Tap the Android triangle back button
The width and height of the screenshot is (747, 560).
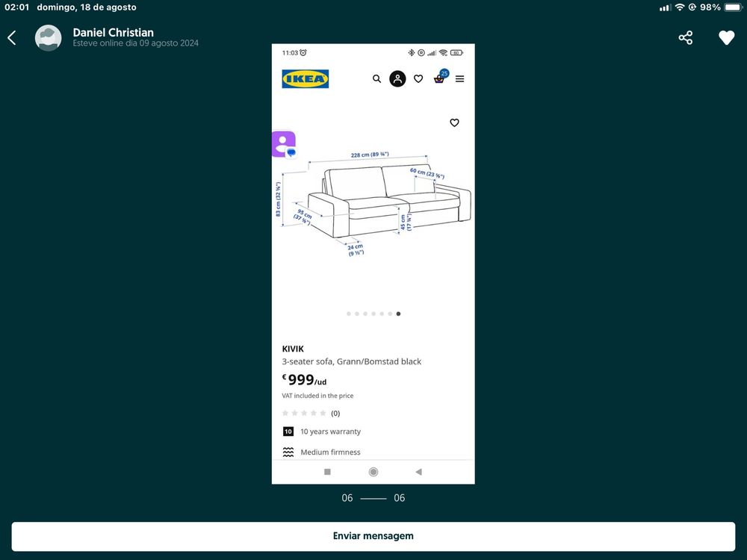(418, 472)
